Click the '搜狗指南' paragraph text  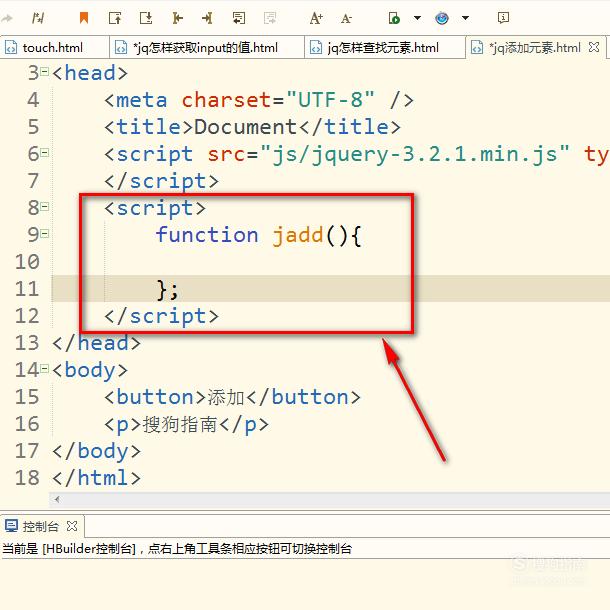point(179,424)
